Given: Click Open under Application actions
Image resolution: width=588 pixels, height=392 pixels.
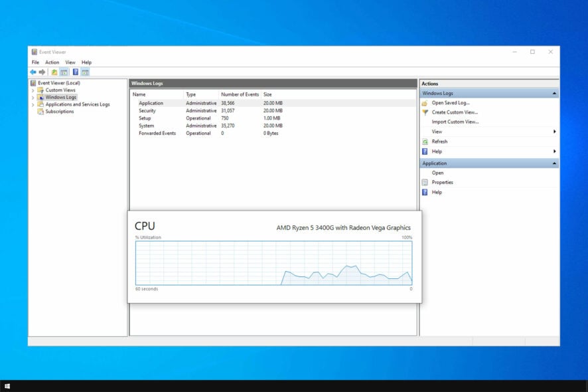Looking at the screenshot, I should tap(437, 173).
